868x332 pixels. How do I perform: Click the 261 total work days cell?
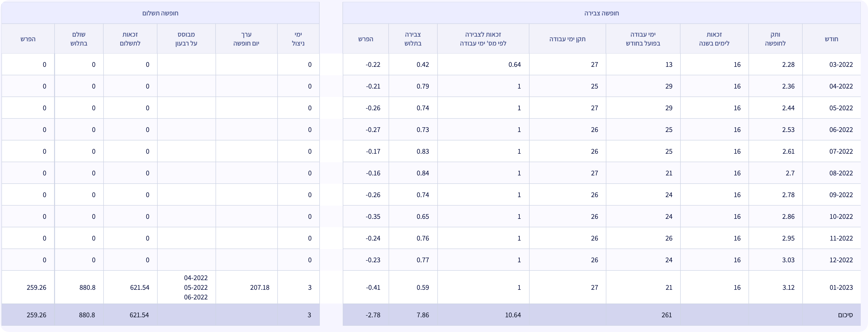(666, 315)
